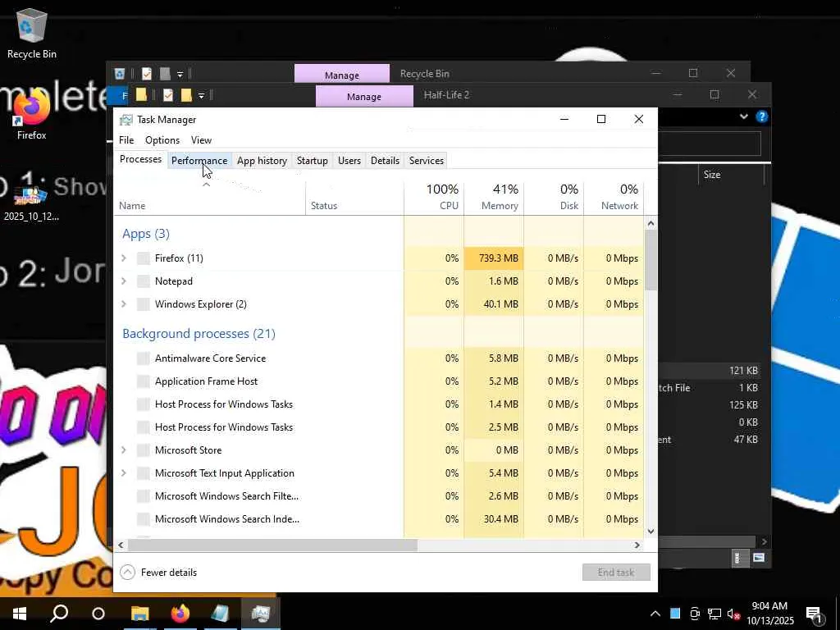
Task: Open the Windows Start menu
Action: pyautogui.click(x=20, y=614)
